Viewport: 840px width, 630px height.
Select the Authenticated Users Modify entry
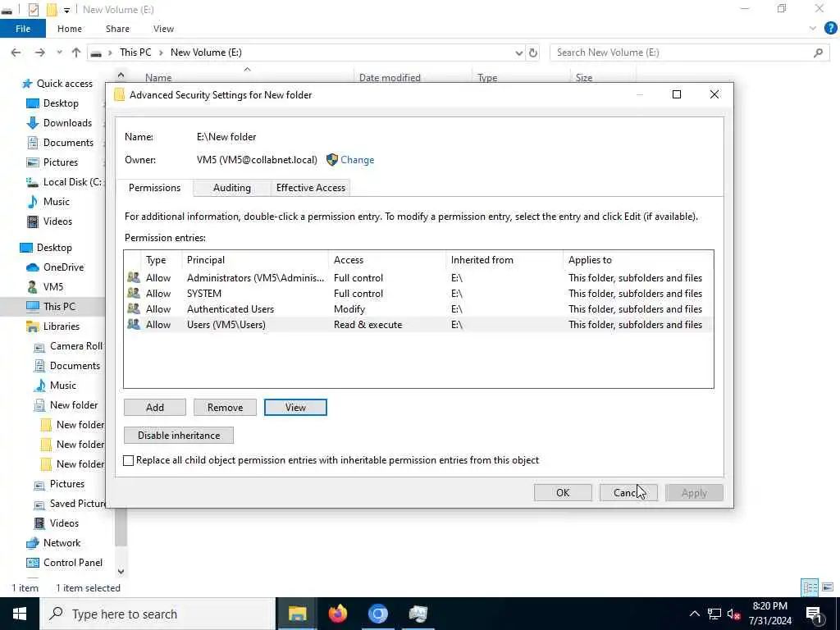[418, 308]
